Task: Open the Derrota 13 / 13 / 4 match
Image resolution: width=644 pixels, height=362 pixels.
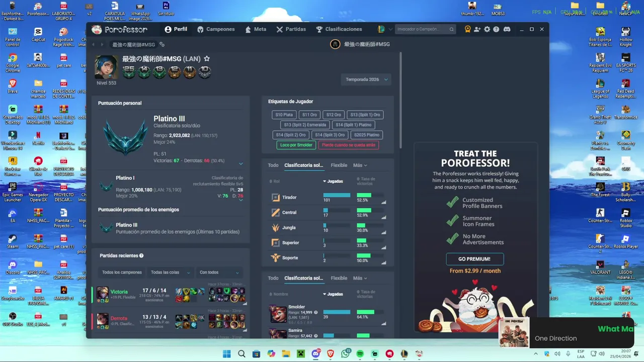Action: coord(170,321)
